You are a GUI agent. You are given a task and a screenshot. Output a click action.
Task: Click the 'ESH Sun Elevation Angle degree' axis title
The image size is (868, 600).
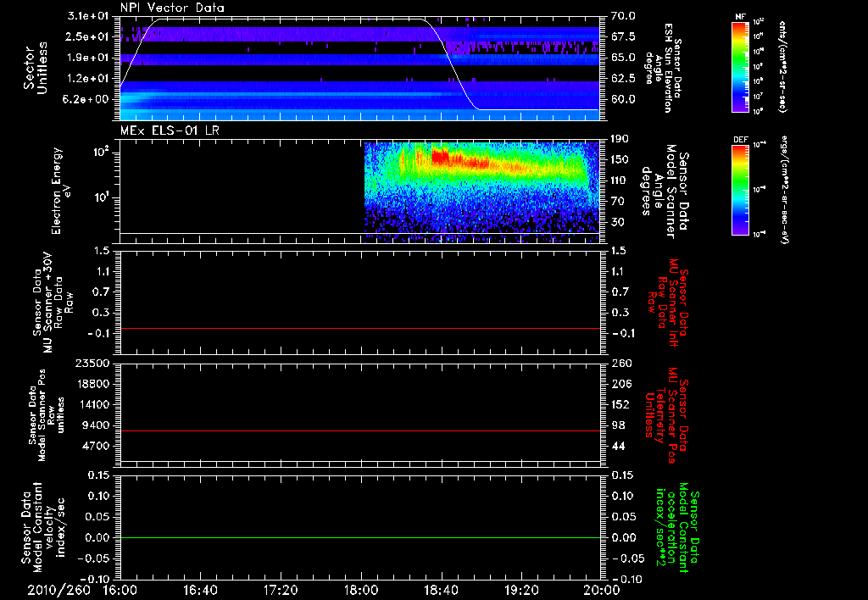pyautogui.click(x=663, y=68)
